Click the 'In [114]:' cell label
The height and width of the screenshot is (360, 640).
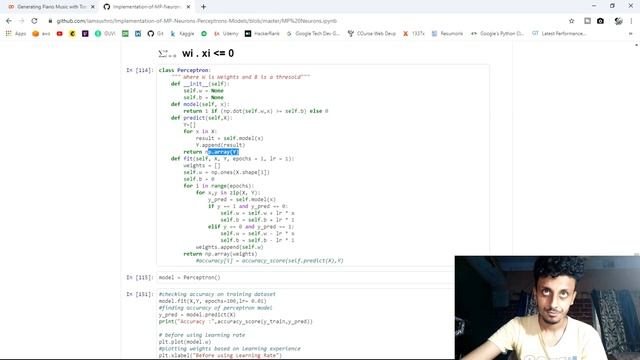tap(140, 70)
